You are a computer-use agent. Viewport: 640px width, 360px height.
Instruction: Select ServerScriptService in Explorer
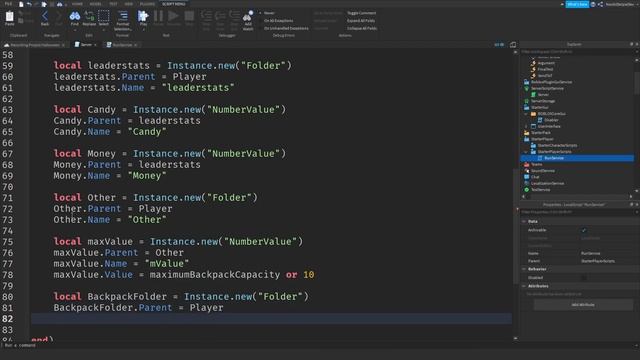pos(547,89)
